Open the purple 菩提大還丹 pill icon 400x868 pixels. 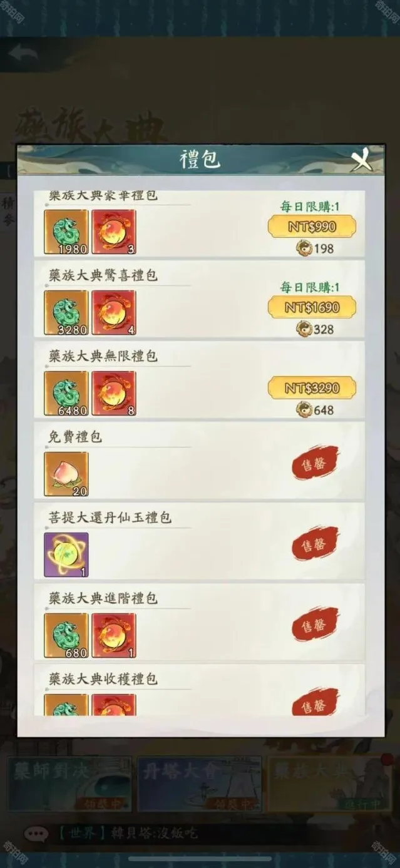point(66,554)
